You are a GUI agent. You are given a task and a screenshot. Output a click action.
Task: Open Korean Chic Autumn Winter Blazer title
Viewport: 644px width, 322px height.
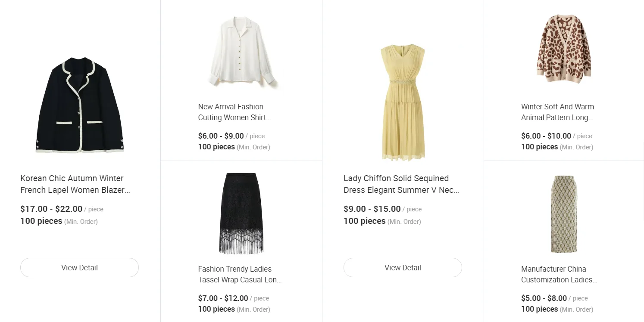(x=75, y=184)
